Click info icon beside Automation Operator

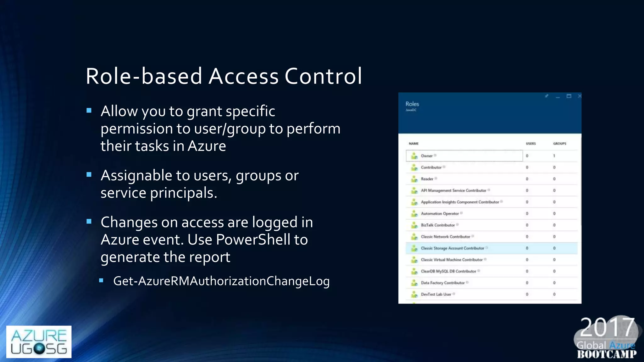(461, 213)
